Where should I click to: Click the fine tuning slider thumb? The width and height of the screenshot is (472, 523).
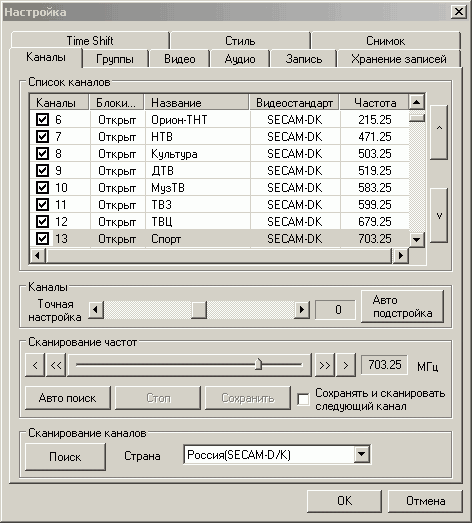199,310
